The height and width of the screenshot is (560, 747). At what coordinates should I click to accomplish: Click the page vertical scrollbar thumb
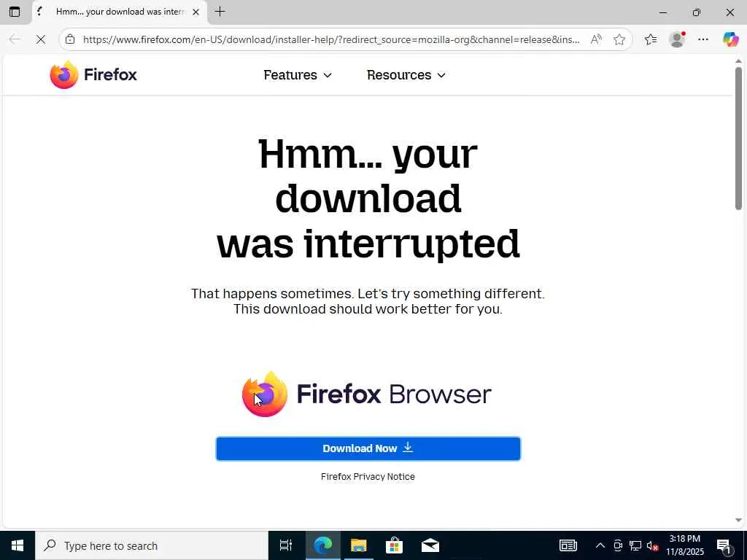[x=738, y=138]
